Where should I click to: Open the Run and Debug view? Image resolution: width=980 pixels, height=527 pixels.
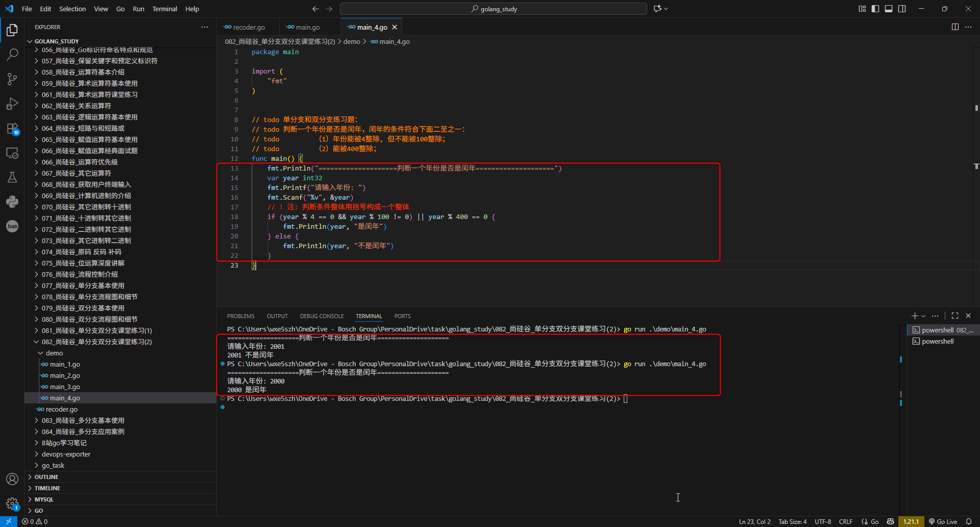(12, 104)
